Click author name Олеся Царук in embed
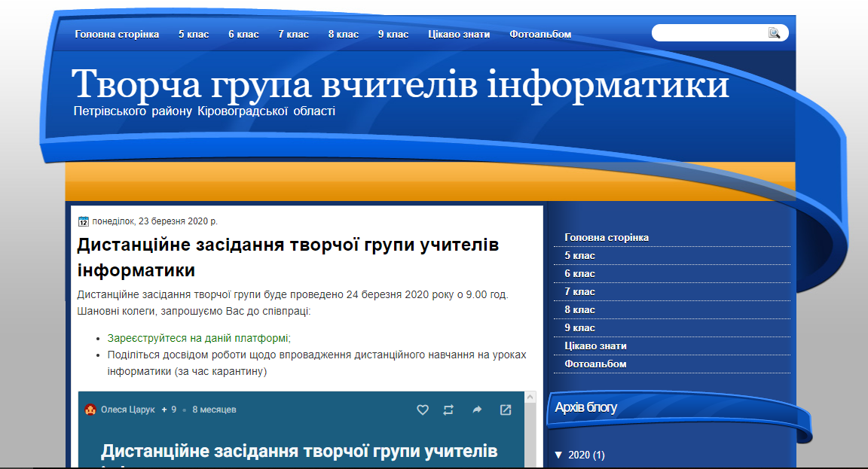868x469 pixels. (x=128, y=410)
